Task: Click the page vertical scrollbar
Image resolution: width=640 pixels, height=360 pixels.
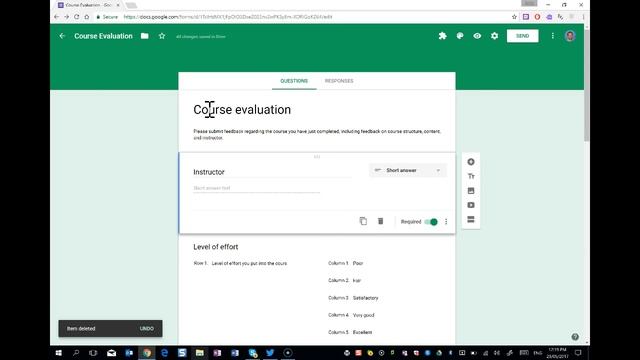Action: pos(587,86)
